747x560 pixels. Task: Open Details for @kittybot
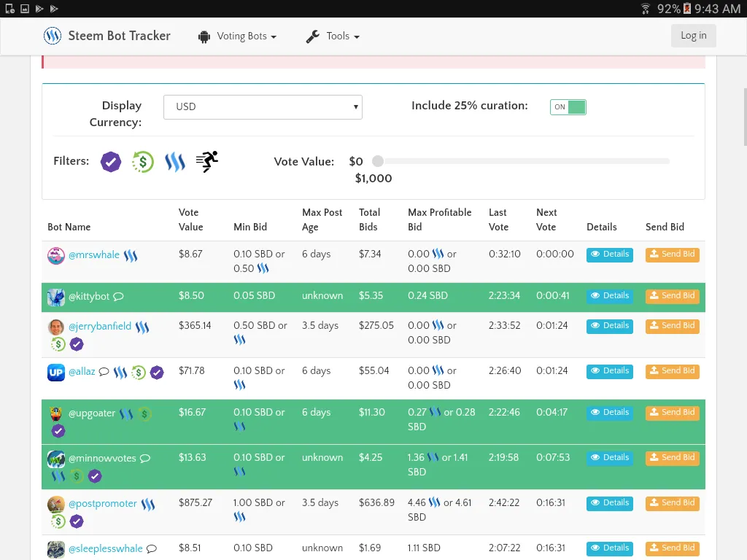[x=610, y=296]
